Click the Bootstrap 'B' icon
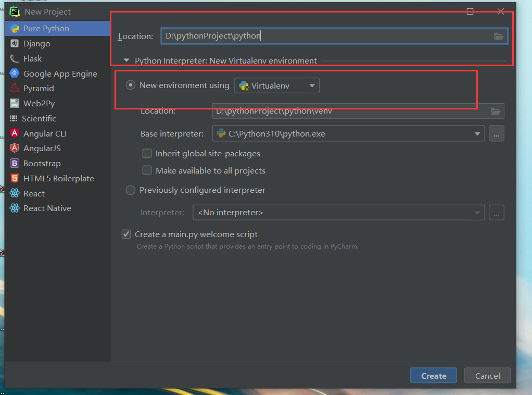 [15, 163]
